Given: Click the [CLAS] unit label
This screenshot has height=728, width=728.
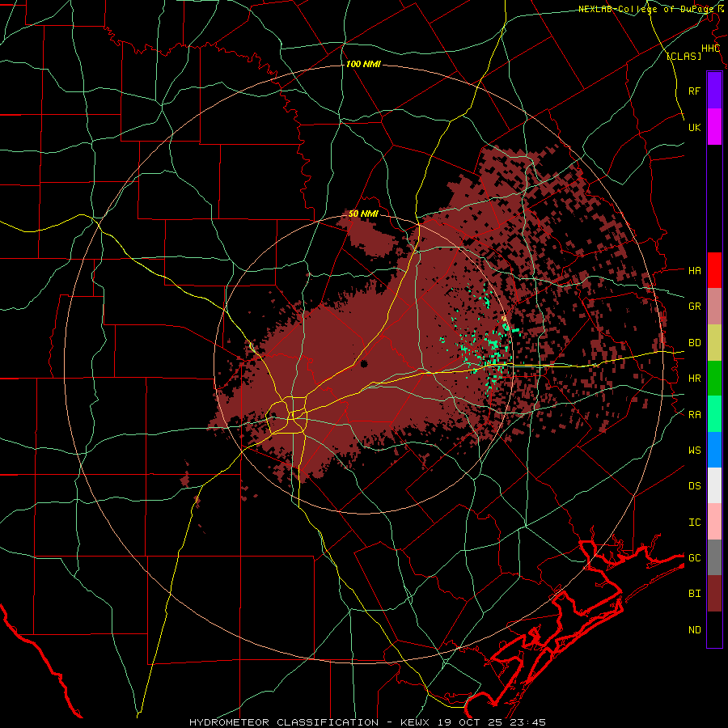Looking at the screenshot, I should [684, 57].
